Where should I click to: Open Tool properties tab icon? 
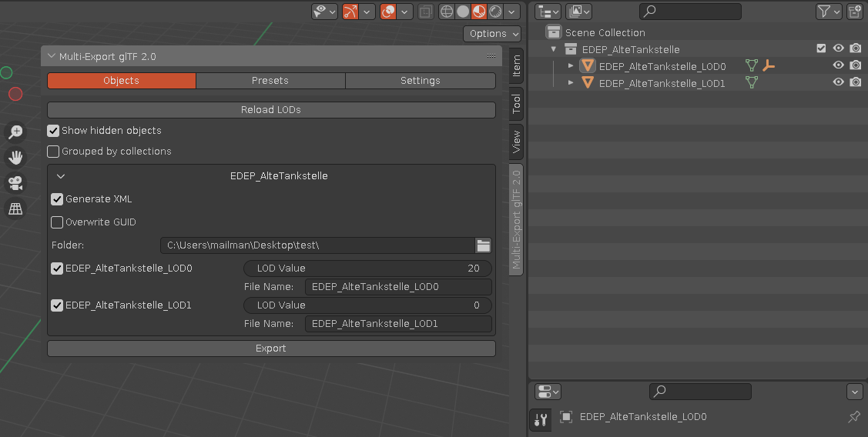(541, 420)
